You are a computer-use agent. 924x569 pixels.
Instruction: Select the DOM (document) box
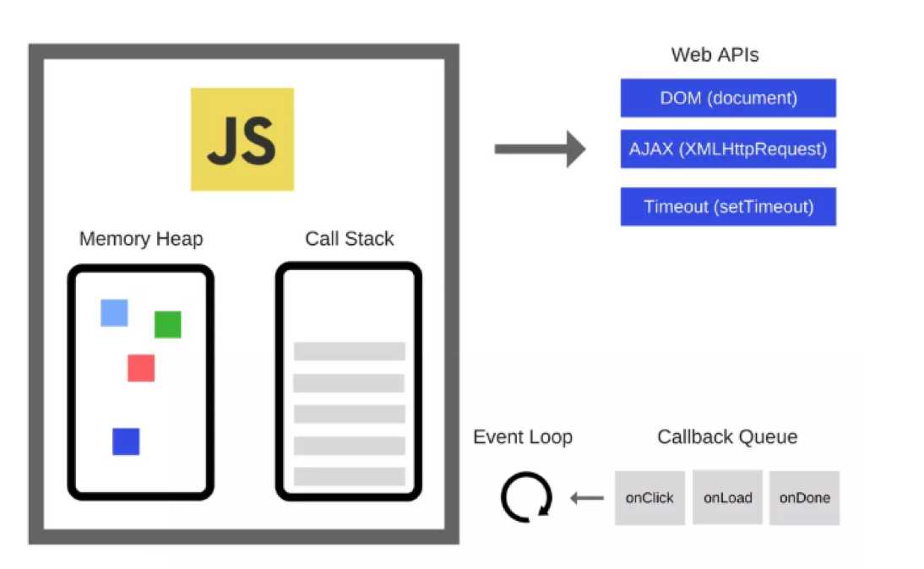pos(728,98)
